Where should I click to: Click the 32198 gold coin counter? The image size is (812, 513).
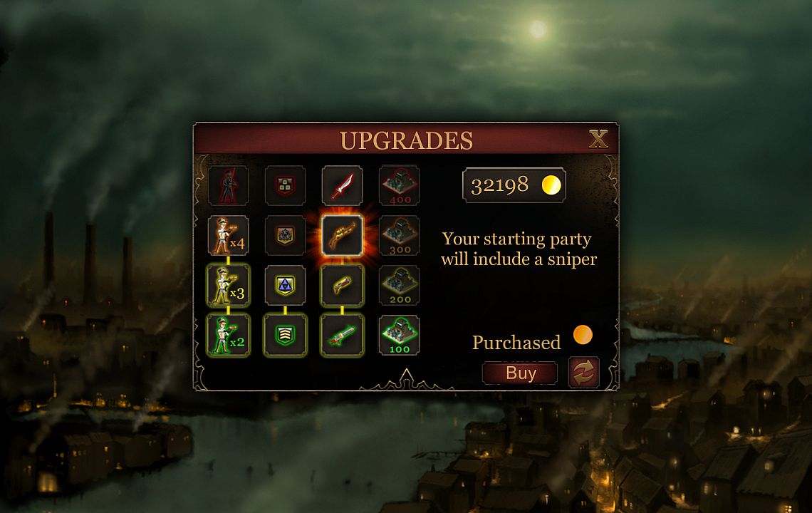[514, 185]
